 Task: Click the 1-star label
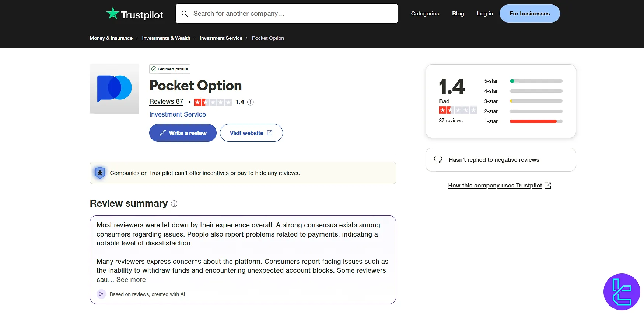(491, 121)
